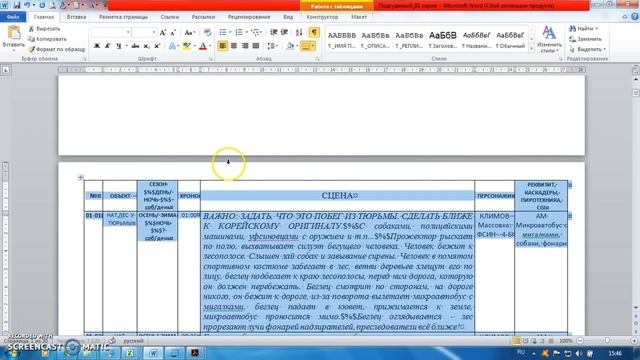Toggle Underline (Ч) formatting
This screenshot has width=640, height=360.
click(x=118, y=46)
